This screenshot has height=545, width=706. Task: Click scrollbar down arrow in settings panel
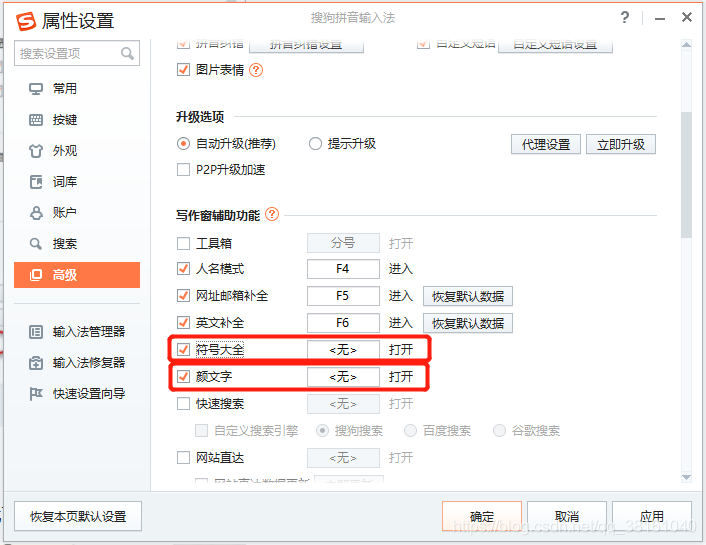tap(686, 477)
